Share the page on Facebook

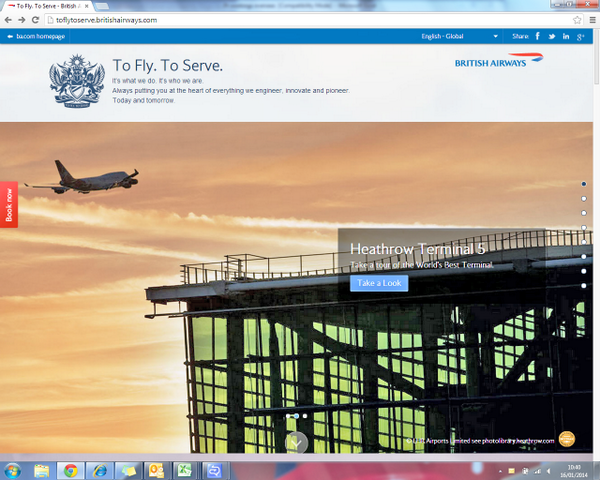(538, 36)
